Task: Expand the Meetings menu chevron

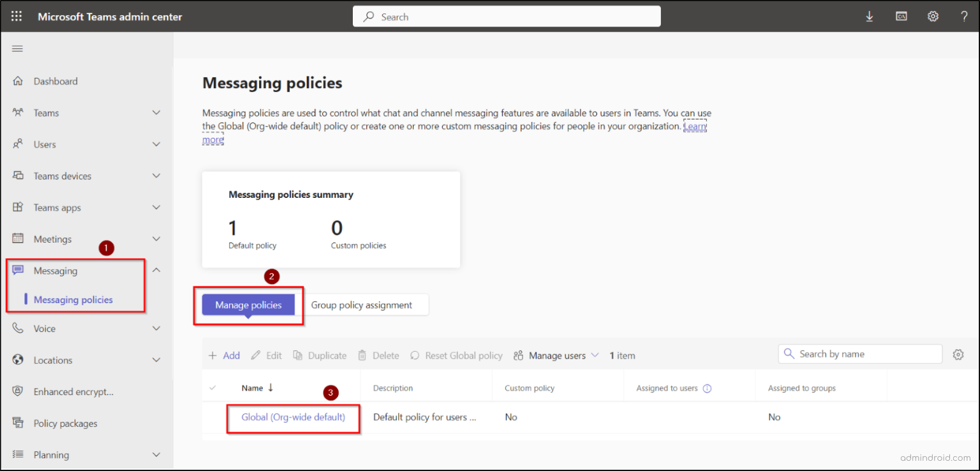Action: pos(156,239)
